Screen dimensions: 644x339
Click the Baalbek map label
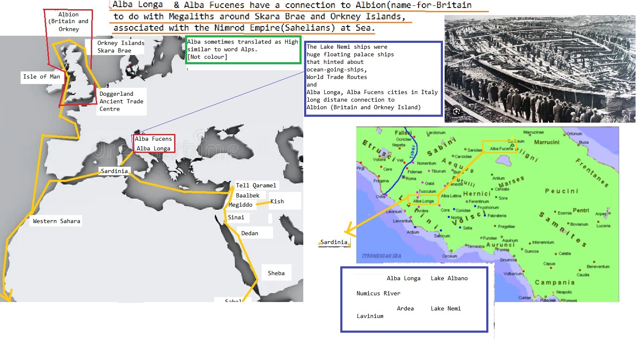247,195
